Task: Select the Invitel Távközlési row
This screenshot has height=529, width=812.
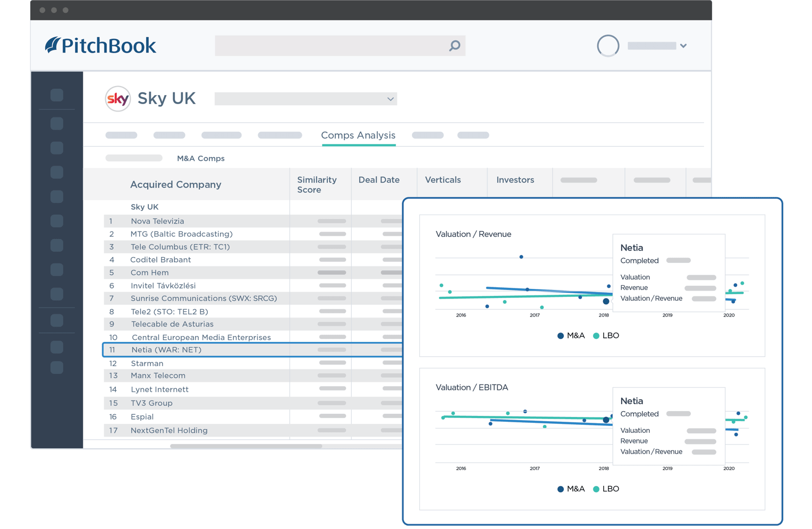Action: click(253, 285)
